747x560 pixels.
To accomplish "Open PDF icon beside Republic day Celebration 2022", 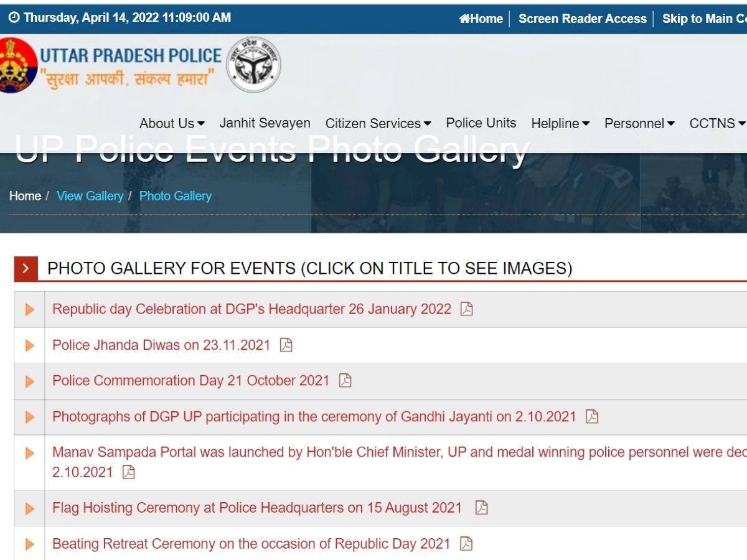I will pos(466,309).
